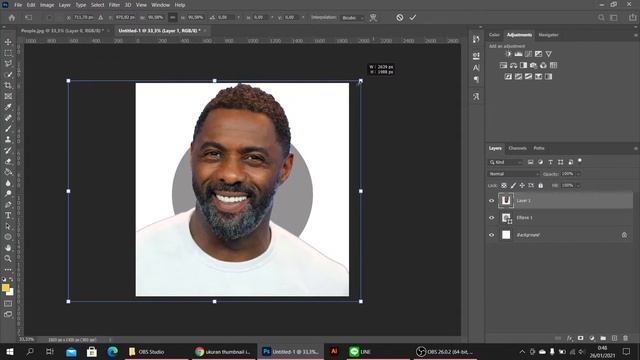
Task: Cancel the transform
Action: [x=400, y=18]
